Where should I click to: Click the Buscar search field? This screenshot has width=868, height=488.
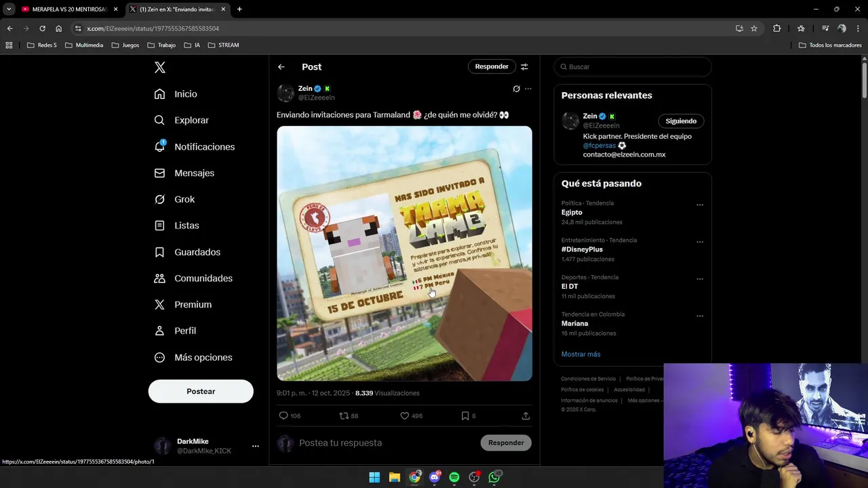click(x=633, y=66)
